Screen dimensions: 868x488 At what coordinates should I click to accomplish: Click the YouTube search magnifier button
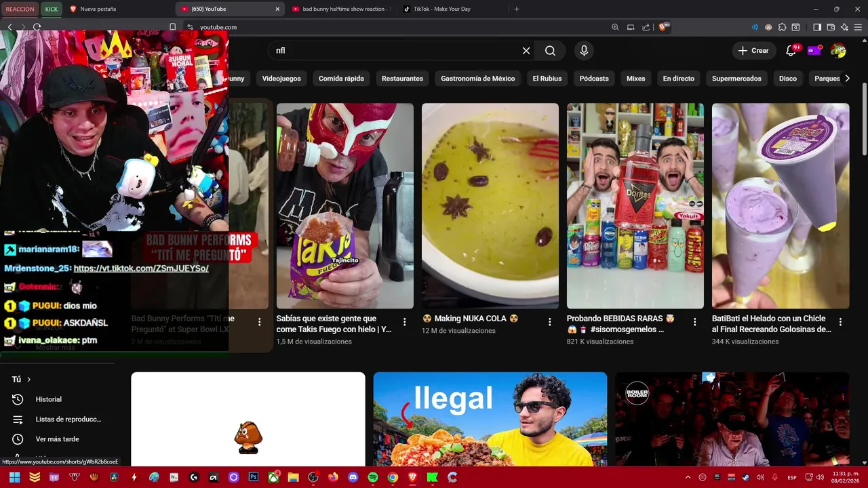pyautogui.click(x=550, y=51)
